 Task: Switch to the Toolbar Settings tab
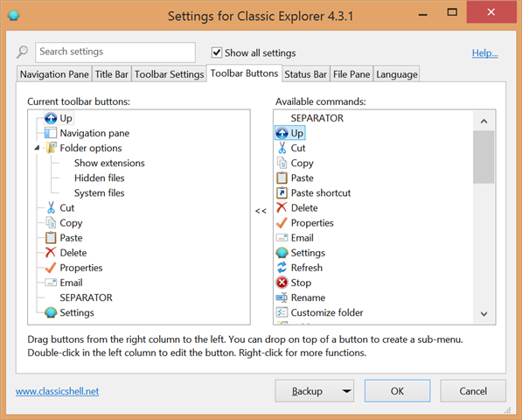point(169,74)
